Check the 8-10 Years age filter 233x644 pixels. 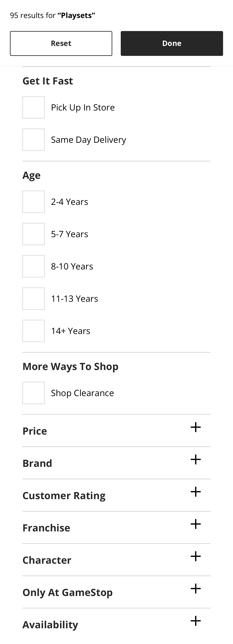click(34, 266)
